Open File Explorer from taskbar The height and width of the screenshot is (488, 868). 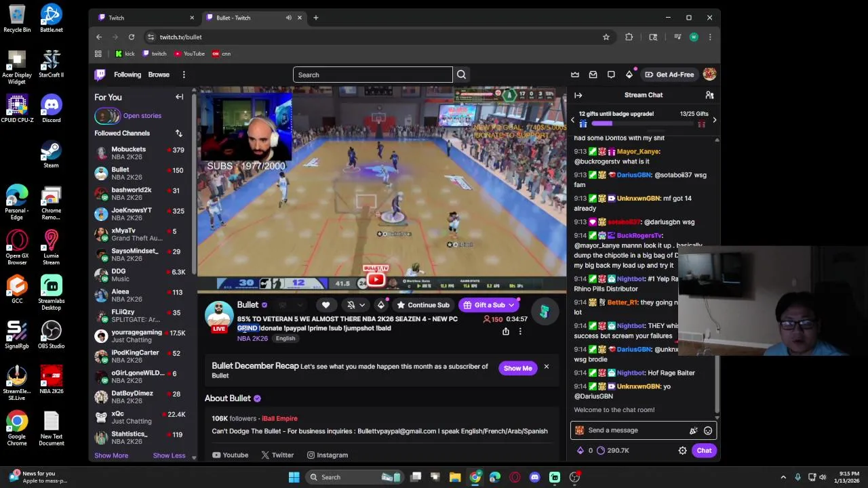pos(455,477)
